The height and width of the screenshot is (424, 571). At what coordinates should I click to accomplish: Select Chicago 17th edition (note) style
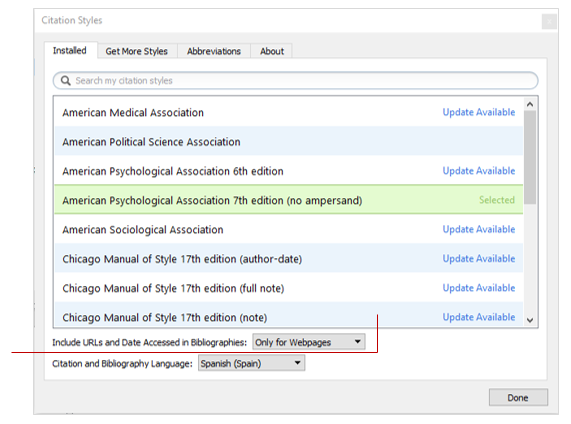(289, 315)
